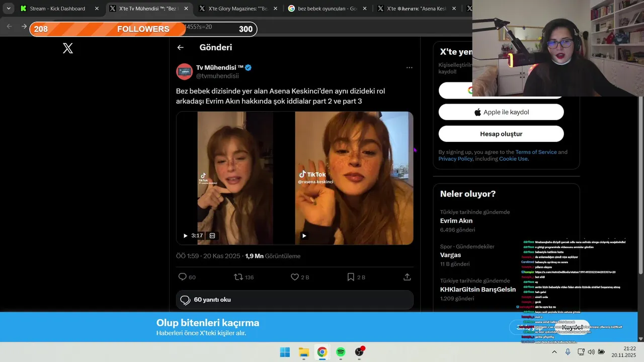Screen dimensions: 644x362
Task: Click browser forward navigation arrow
Action: 24,26
